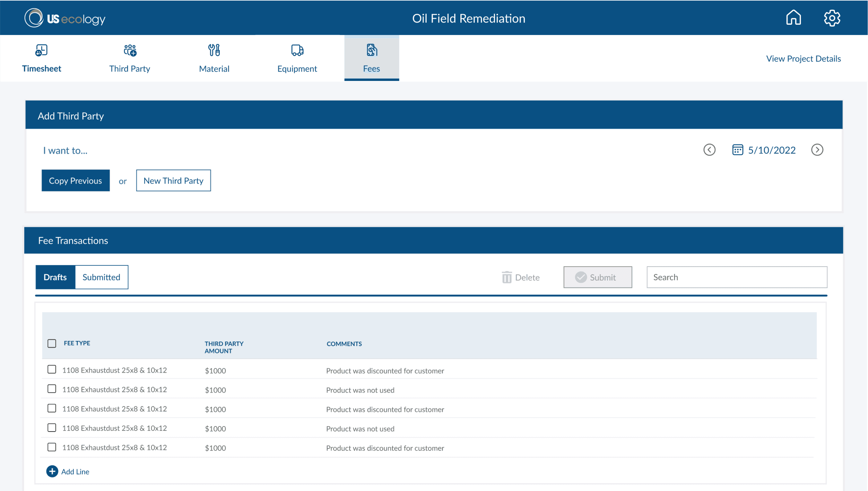Switch to the Submitted tab
Image resolution: width=868 pixels, height=491 pixels.
[101, 277]
